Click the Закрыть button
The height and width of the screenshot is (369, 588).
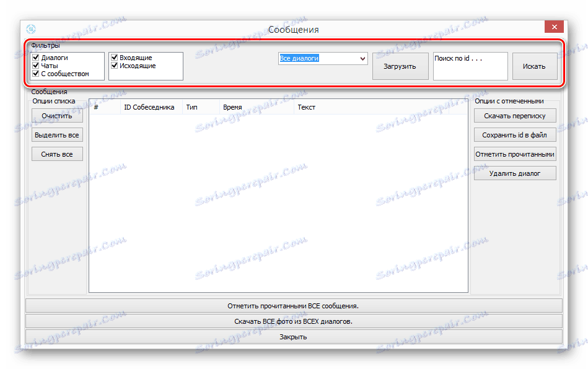coord(294,336)
